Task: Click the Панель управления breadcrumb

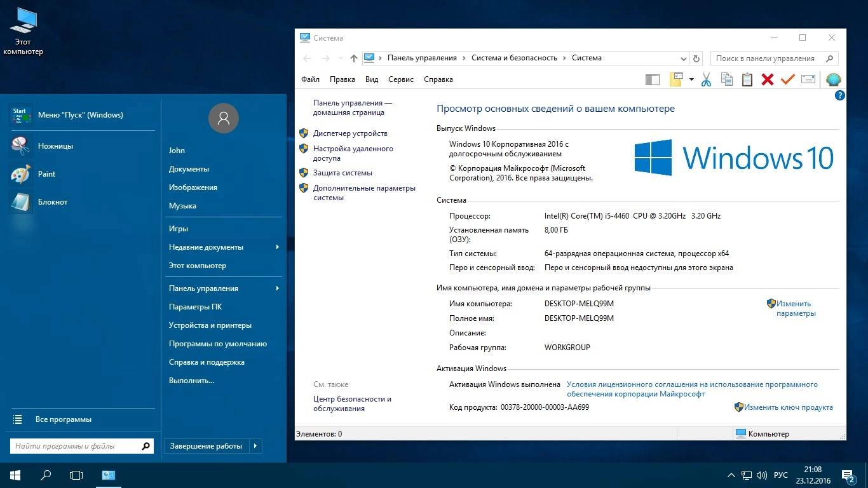Action: tap(422, 58)
